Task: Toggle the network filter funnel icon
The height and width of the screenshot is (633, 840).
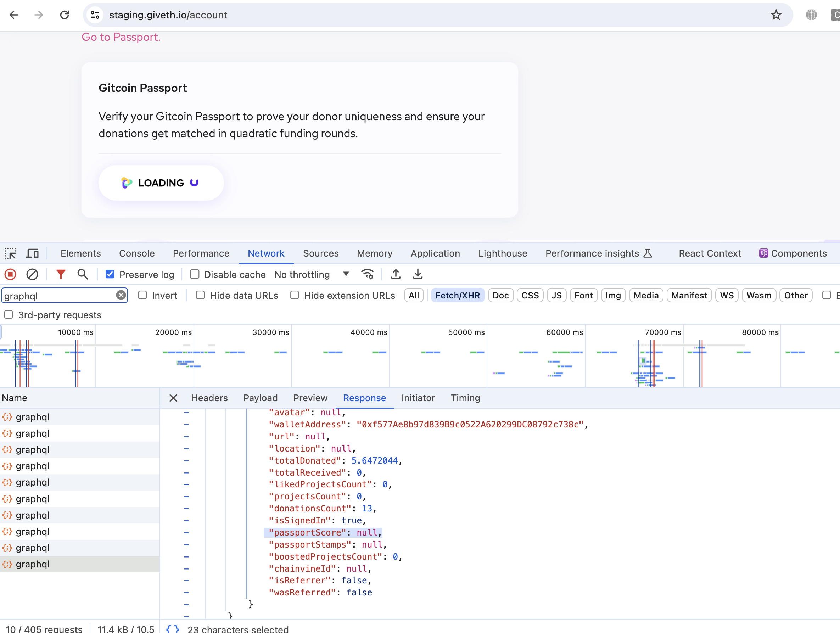Action: pos(61,274)
